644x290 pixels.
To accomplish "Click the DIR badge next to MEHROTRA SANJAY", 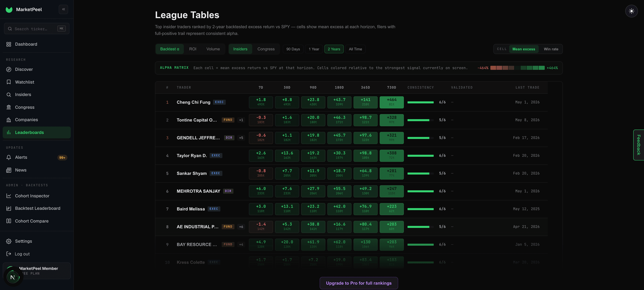I will point(228,191).
